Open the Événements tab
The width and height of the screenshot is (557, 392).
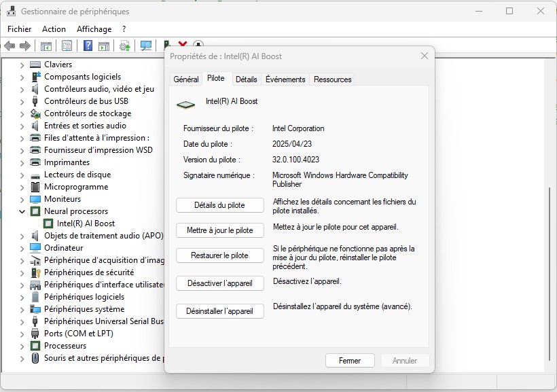(x=285, y=79)
